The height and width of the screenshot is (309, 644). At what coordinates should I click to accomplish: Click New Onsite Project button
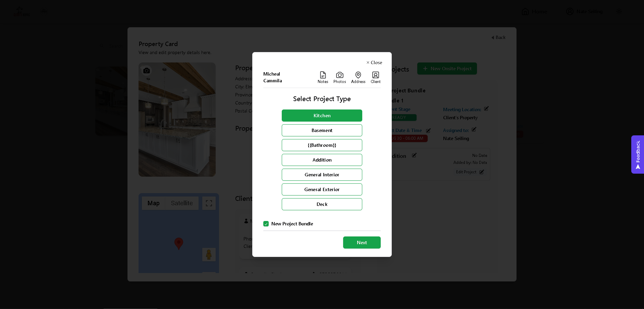[x=447, y=69]
